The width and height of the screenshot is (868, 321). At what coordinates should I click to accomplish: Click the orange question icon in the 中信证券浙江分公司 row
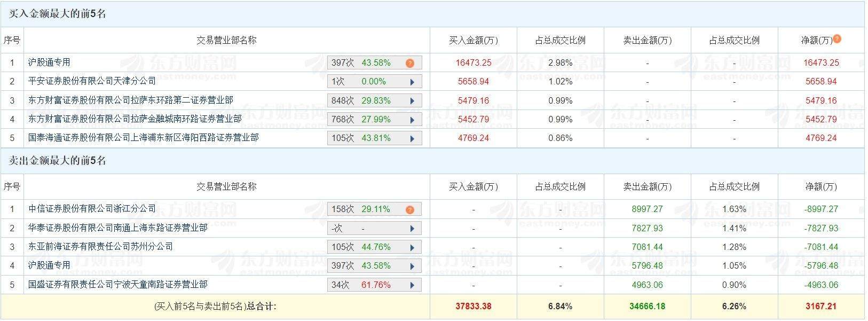(x=410, y=209)
